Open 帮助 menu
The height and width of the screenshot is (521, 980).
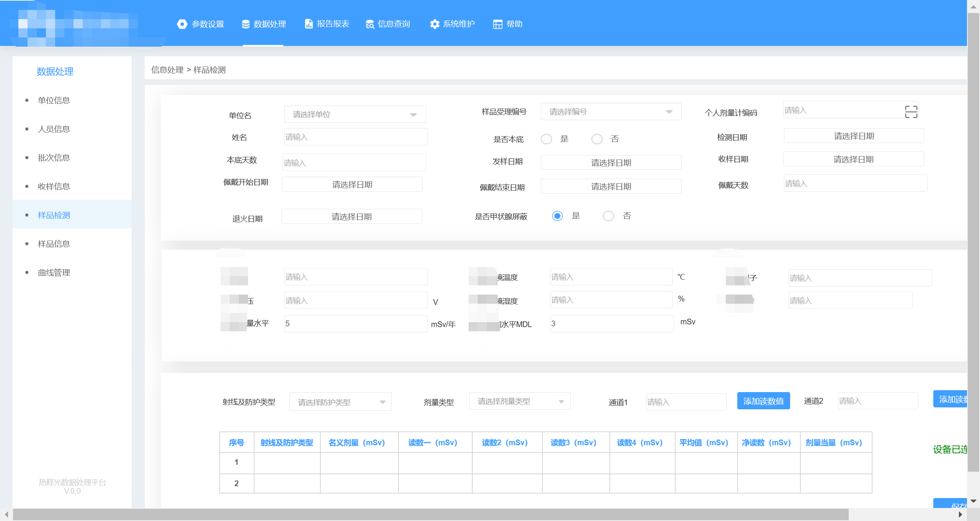tap(508, 24)
